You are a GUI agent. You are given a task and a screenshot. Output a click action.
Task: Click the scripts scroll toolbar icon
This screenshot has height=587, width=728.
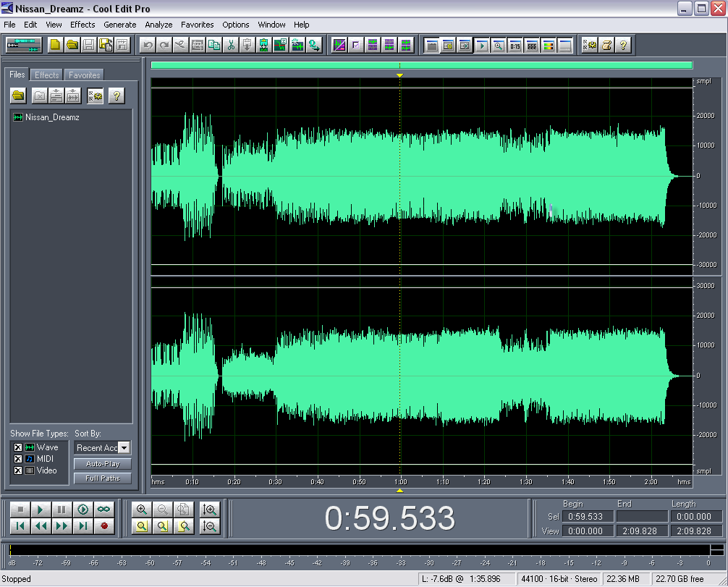[x=606, y=45]
